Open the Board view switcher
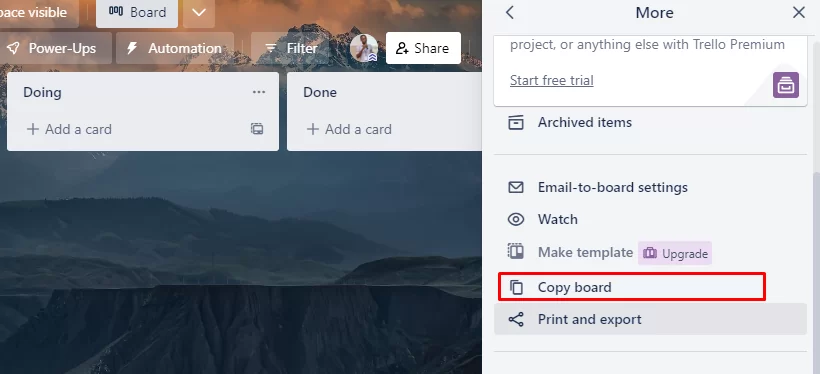 coord(137,13)
